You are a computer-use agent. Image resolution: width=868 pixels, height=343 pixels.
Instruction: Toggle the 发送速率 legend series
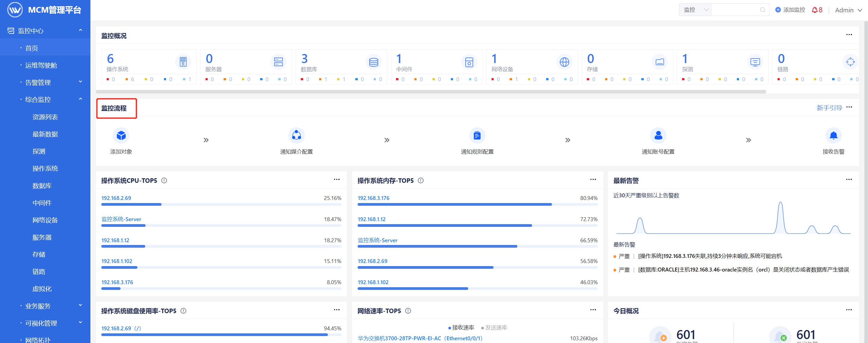(x=494, y=328)
